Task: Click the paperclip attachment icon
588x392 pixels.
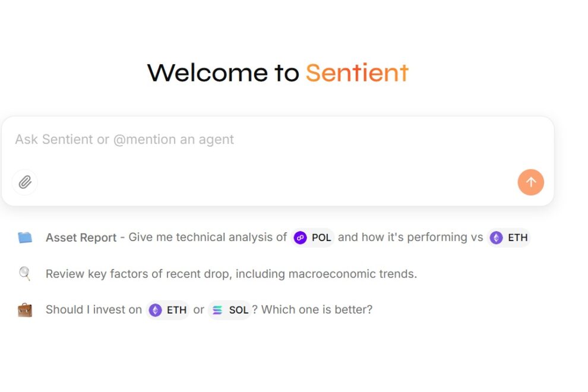Action: pyautogui.click(x=24, y=182)
